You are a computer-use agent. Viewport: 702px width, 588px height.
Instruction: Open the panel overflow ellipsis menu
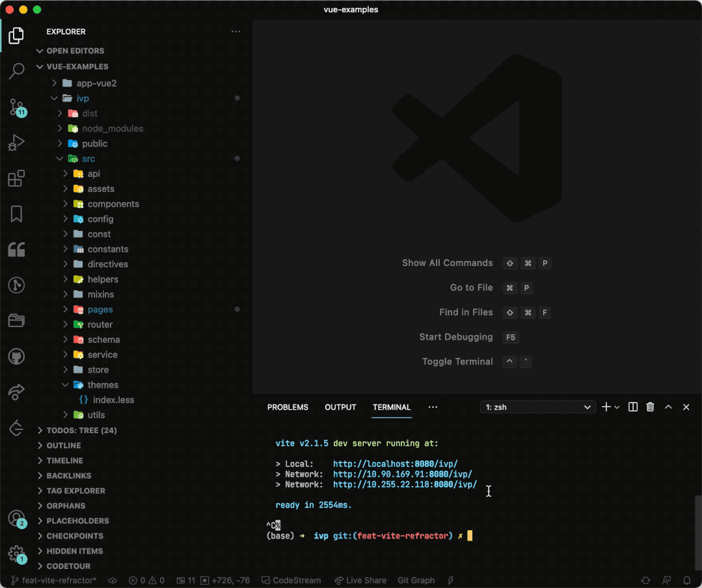pyautogui.click(x=433, y=407)
